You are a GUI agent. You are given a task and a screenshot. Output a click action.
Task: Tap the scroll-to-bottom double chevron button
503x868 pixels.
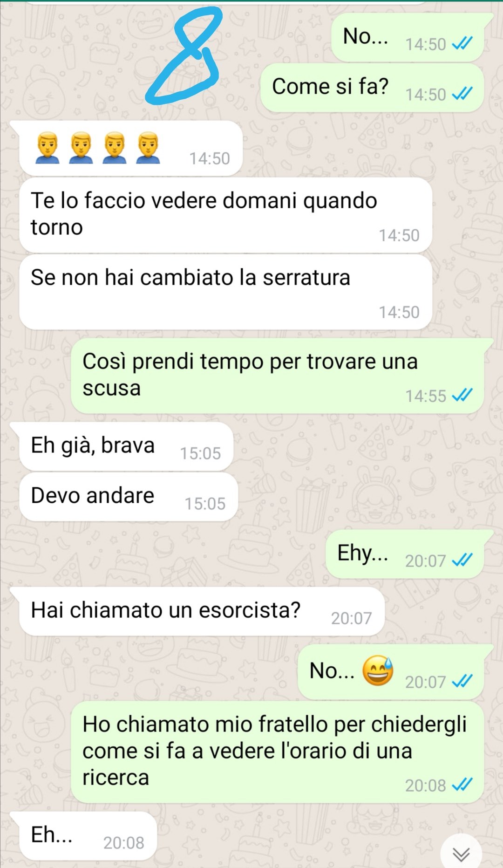(461, 854)
